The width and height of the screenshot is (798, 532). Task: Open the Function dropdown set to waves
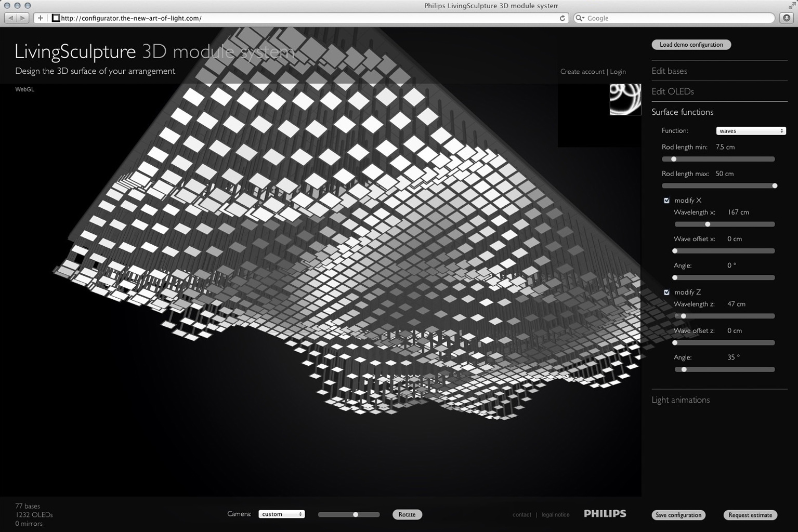click(x=751, y=131)
